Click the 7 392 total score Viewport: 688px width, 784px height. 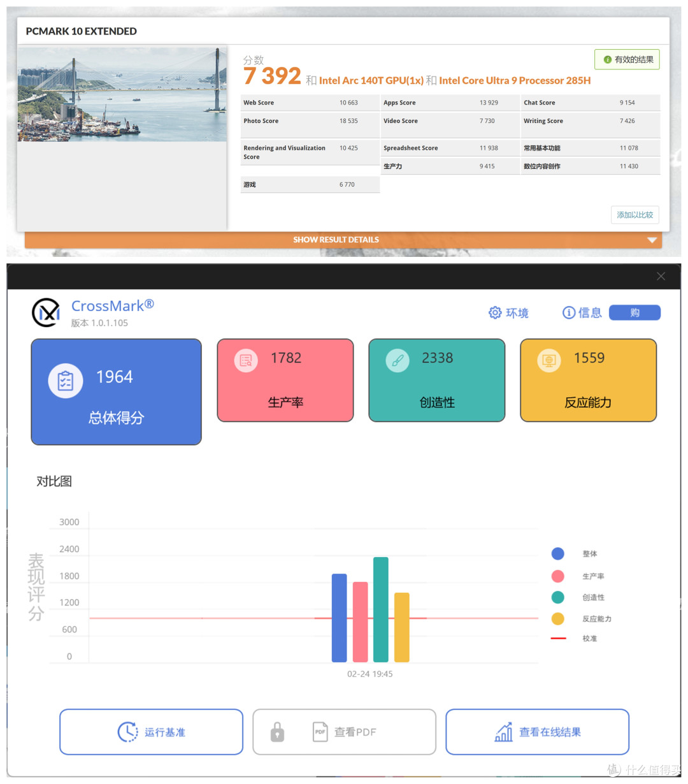[272, 76]
